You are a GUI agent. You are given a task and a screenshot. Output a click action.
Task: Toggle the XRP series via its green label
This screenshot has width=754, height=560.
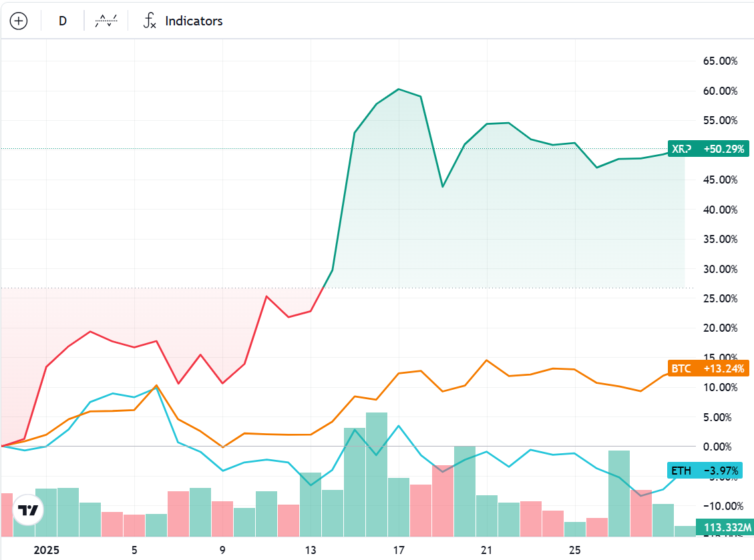point(709,149)
